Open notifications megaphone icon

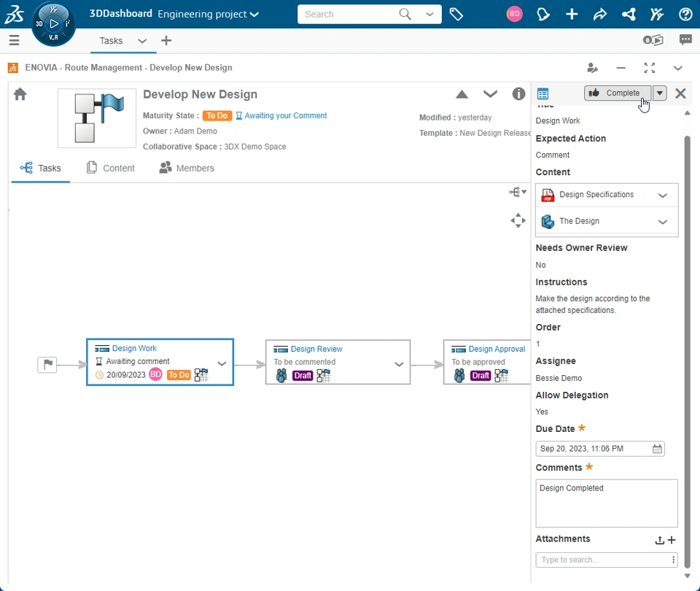pyautogui.click(x=542, y=15)
